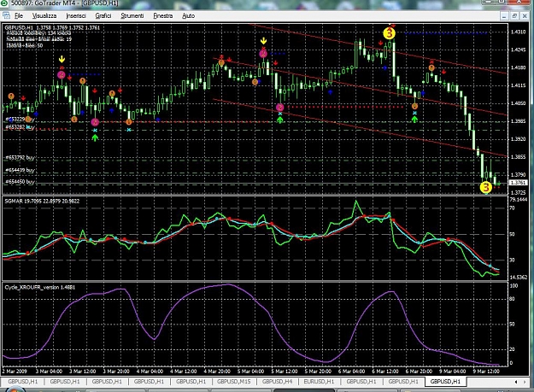Select order line #653282 buy label
The image size is (534, 392).
point(20,127)
